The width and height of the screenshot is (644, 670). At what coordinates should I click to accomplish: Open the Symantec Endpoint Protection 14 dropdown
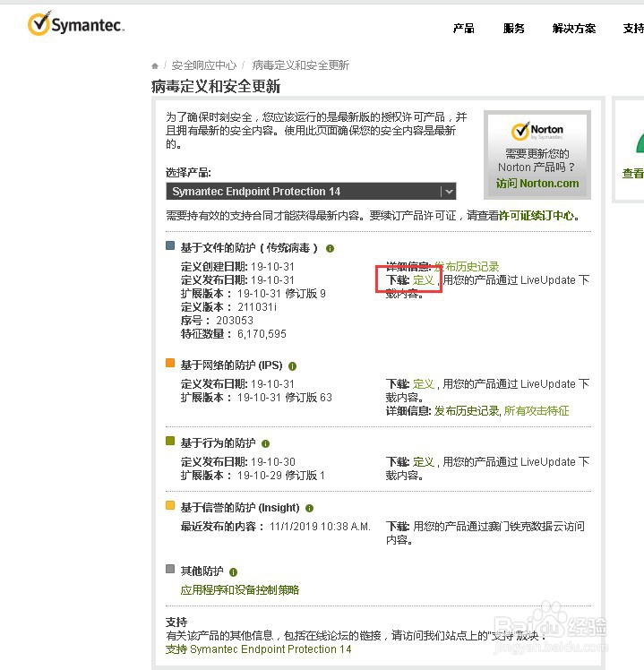pyautogui.click(x=311, y=192)
